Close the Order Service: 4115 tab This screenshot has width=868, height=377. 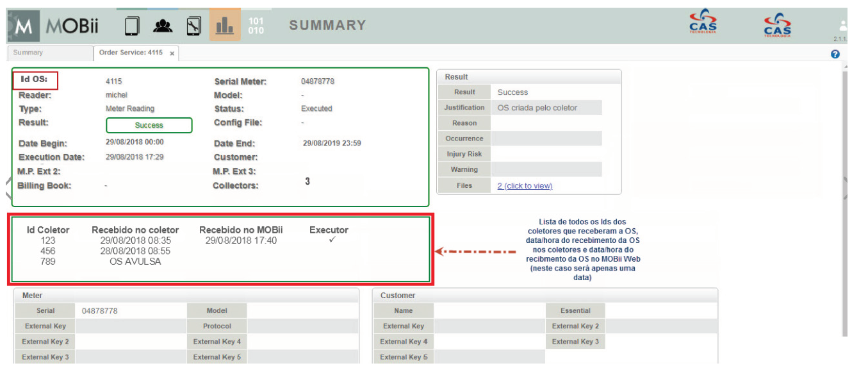172,53
